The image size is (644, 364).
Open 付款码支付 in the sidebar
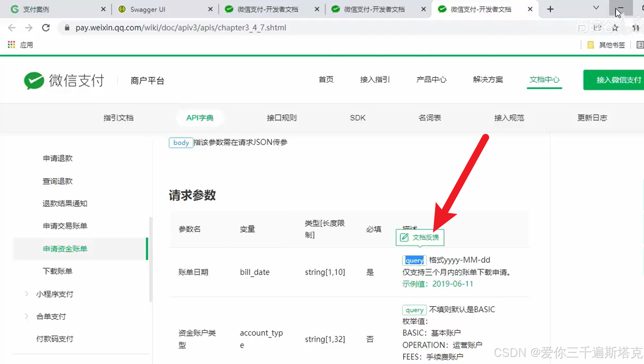coord(55,339)
